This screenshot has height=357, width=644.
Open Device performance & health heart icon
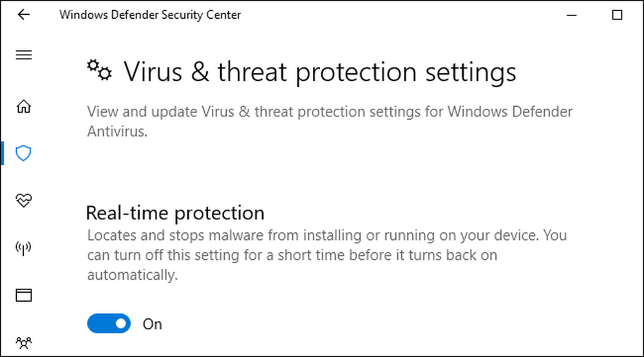pyautogui.click(x=23, y=200)
